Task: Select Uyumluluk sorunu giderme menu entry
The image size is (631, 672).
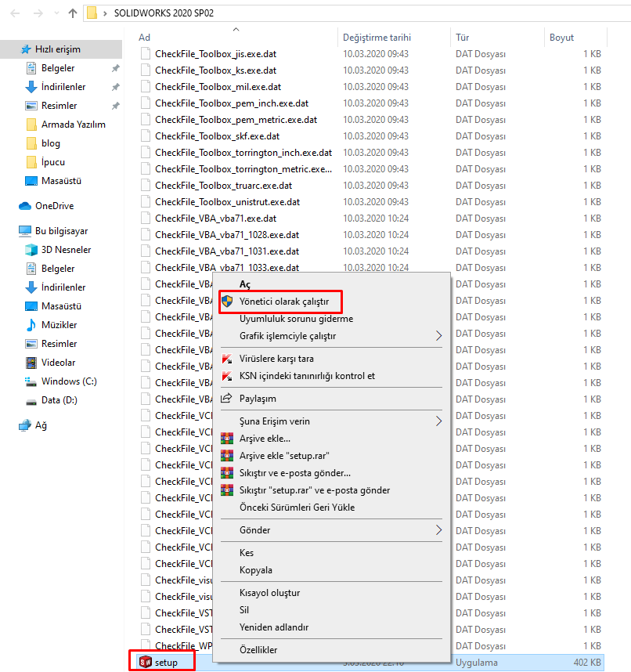Action: tap(297, 319)
